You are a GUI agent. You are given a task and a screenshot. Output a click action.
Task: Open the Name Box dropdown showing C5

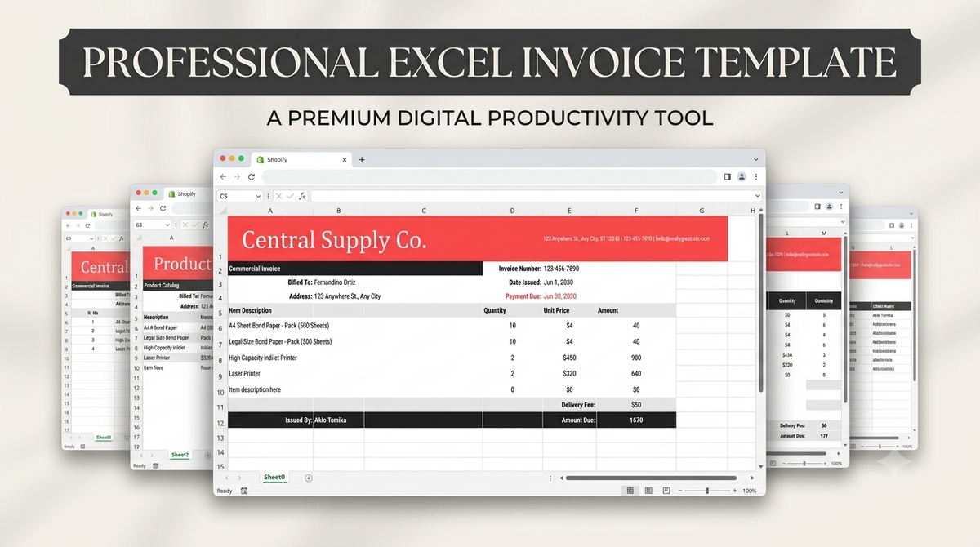[x=258, y=196]
